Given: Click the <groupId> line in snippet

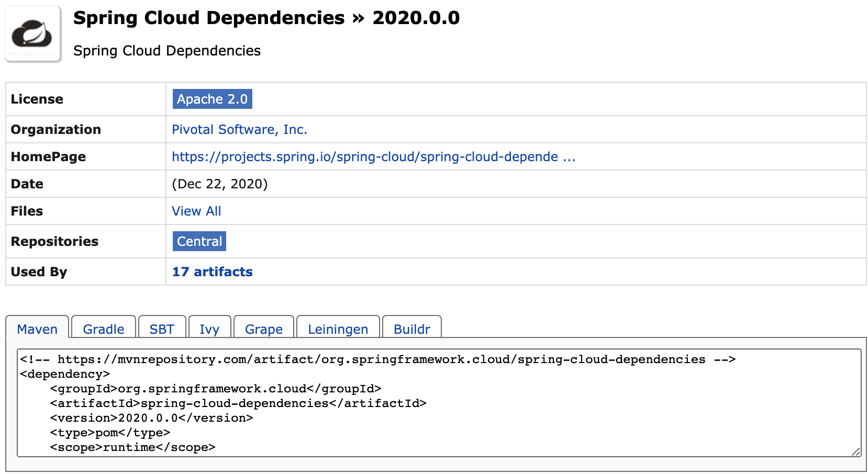Looking at the screenshot, I should click(216, 389).
